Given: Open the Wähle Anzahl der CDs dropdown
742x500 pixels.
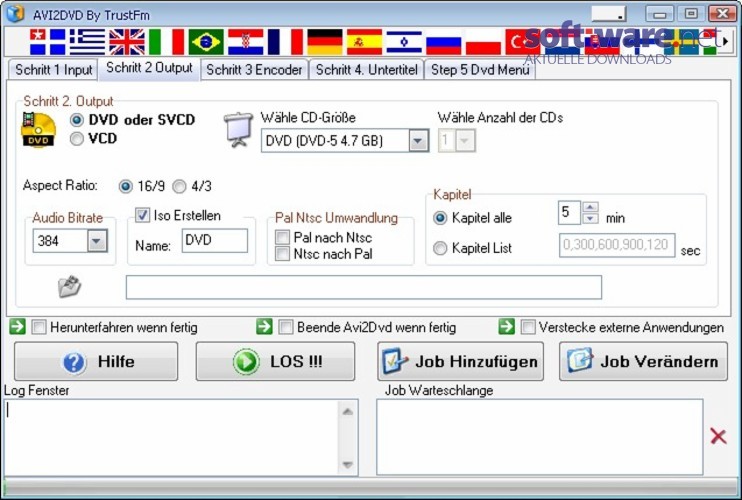Looking at the screenshot, I should coord(465,140).
